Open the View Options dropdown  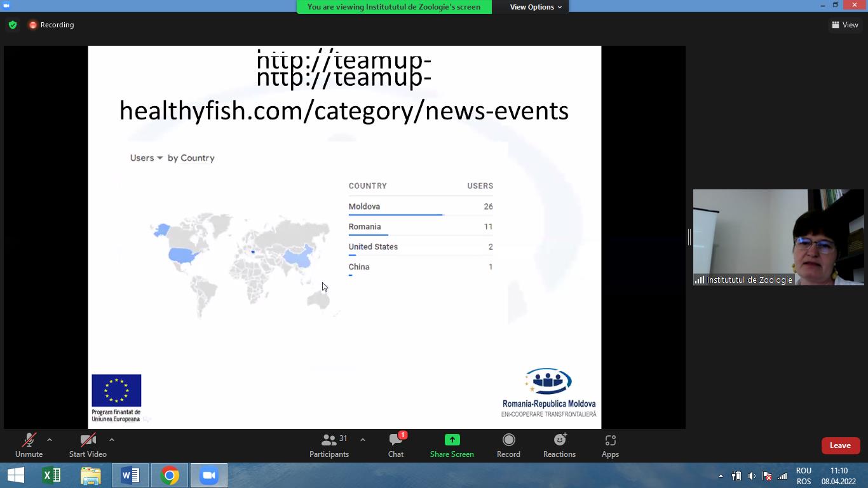coord(536,7)
